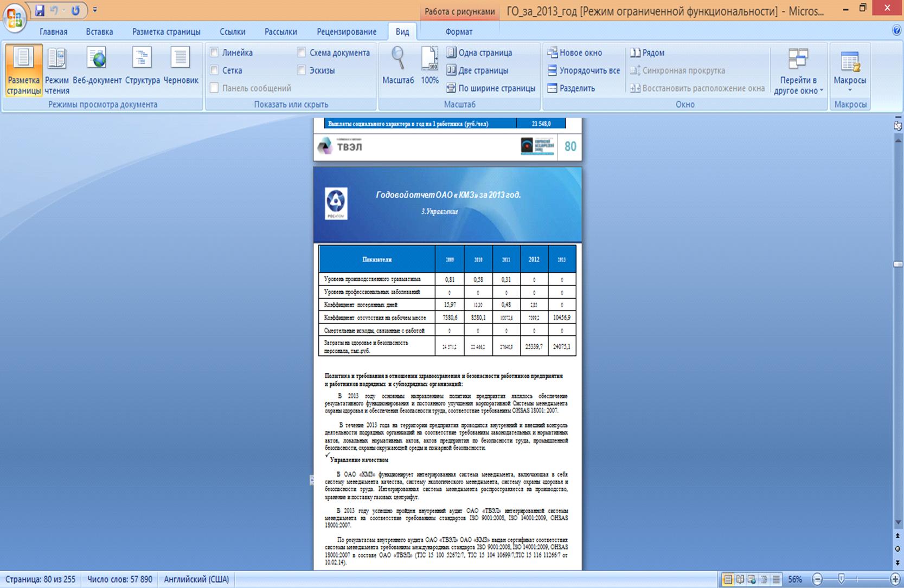Open the Формат picture tools tab

(459, 31)
